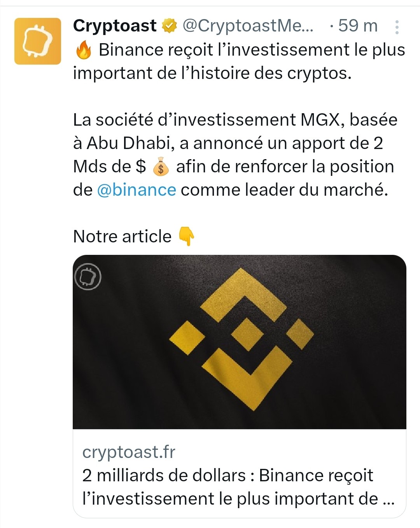Tap the truncated headline's second line
The height and width of the screenshot is (528, 420).
click(238, 499)
